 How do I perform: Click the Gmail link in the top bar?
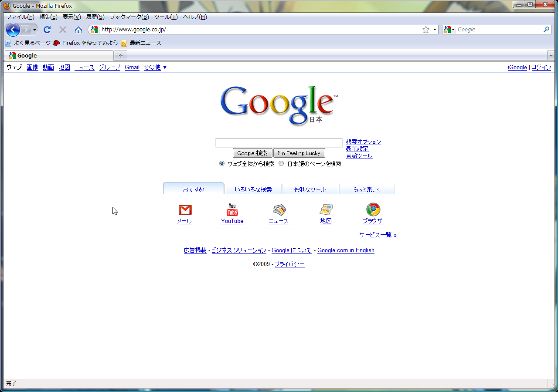[x=132, y=67]
